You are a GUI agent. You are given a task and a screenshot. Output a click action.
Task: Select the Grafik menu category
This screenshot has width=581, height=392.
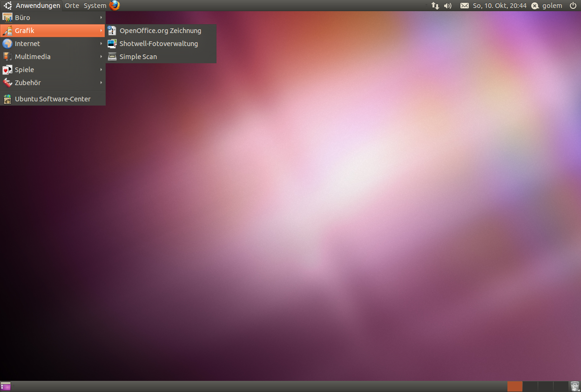[x=53, y=31]
